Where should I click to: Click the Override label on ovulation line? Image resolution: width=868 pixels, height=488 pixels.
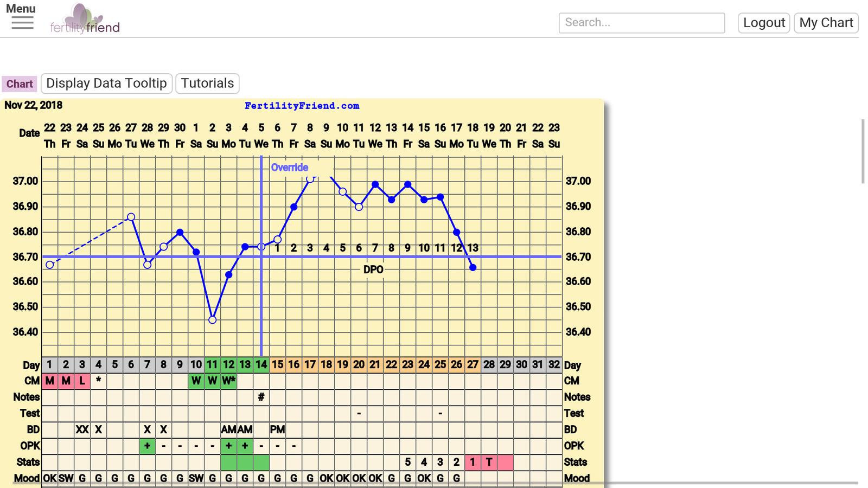coord(290,168)
